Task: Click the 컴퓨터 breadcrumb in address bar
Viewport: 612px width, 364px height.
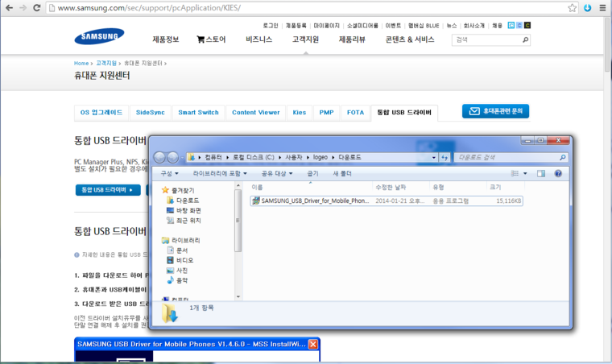Action: click(x=213, y=157)
